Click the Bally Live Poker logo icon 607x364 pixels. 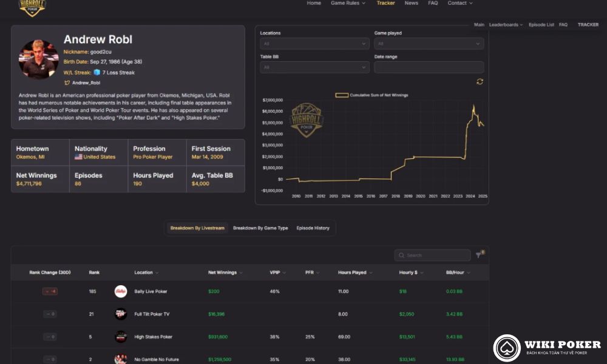point(121,291)
